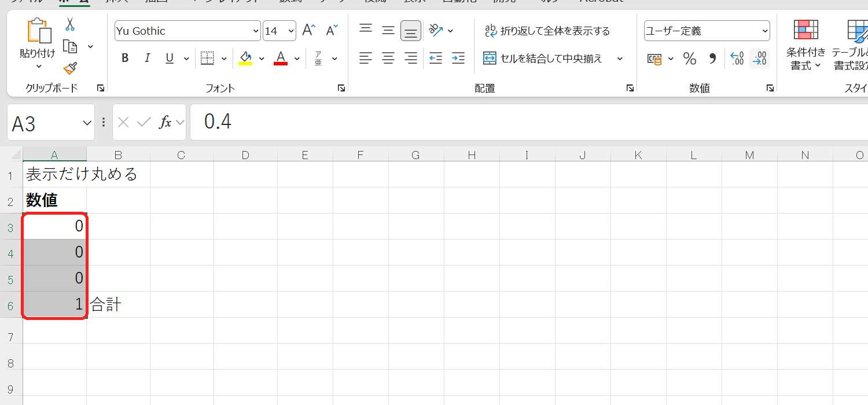868x405 pixels.
Task: Click 折り返して全体を表示する wrap text
Action: click(x=547, y=31)
